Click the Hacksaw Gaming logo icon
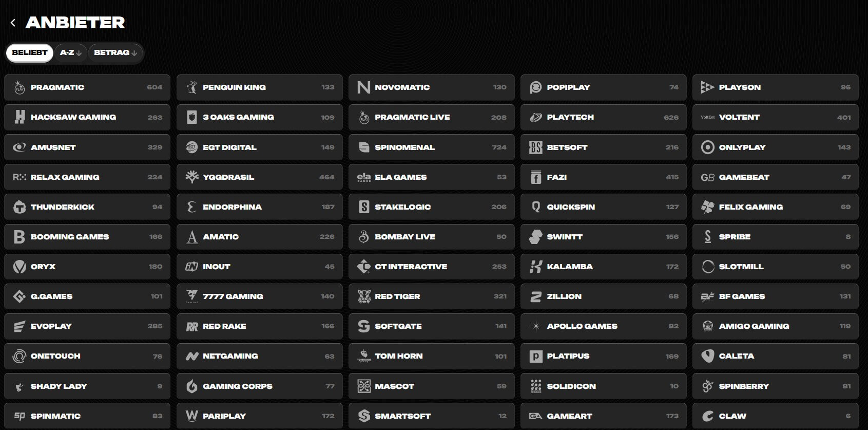Screen dimensions: 868x430 20,117
